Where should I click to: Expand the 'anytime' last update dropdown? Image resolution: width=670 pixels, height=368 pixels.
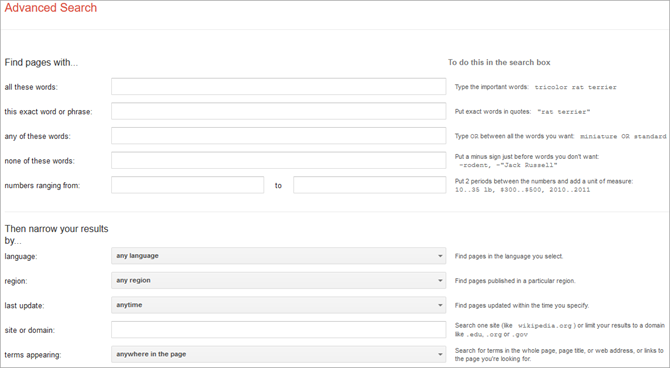(279, 305)
